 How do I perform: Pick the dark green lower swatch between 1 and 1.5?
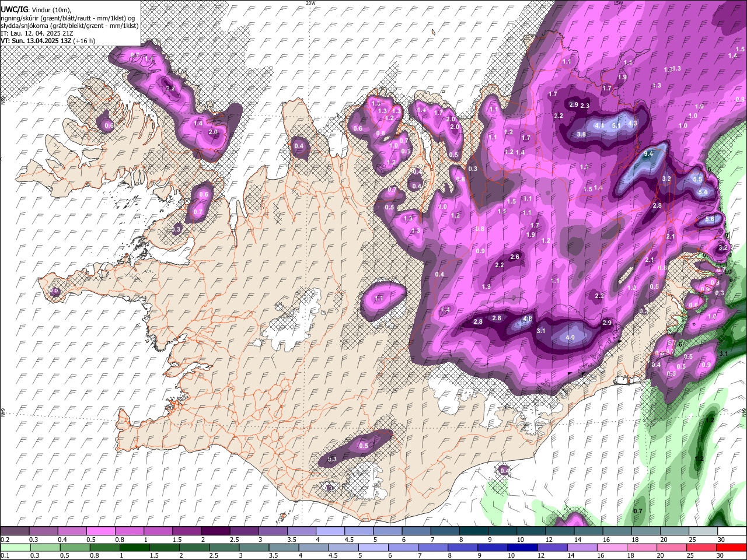134,547
